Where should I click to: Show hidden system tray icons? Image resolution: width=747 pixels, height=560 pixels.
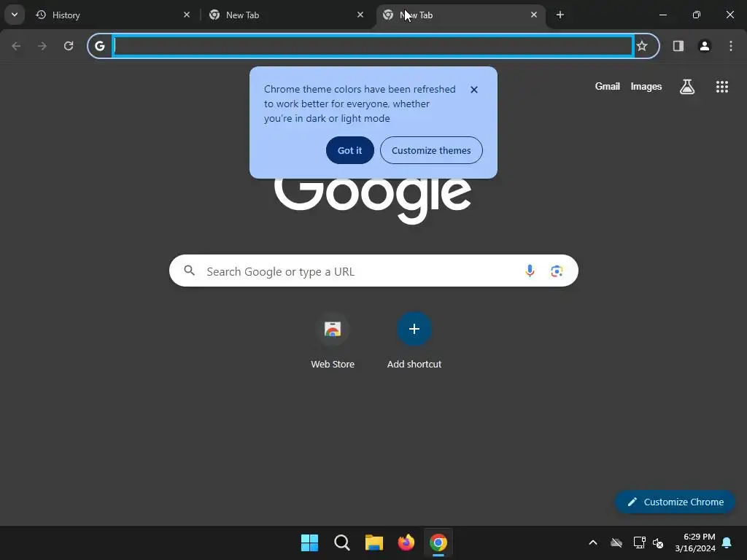(593, 542)
